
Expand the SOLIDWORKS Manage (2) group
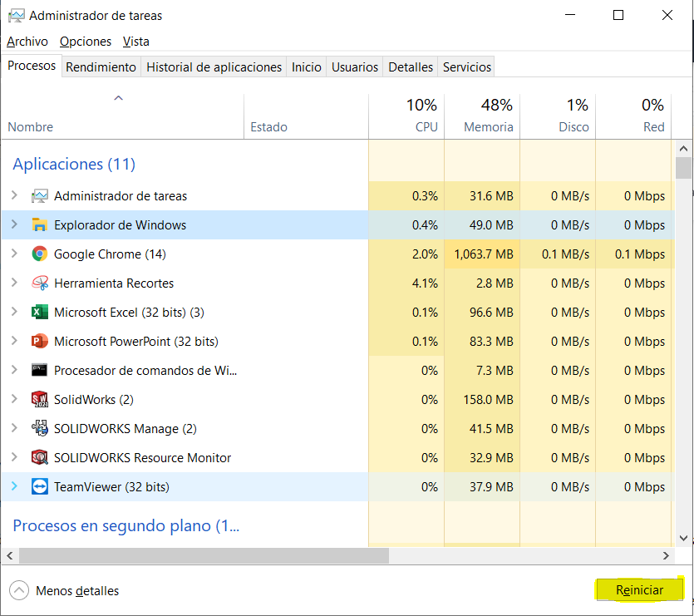coord(14,428)
